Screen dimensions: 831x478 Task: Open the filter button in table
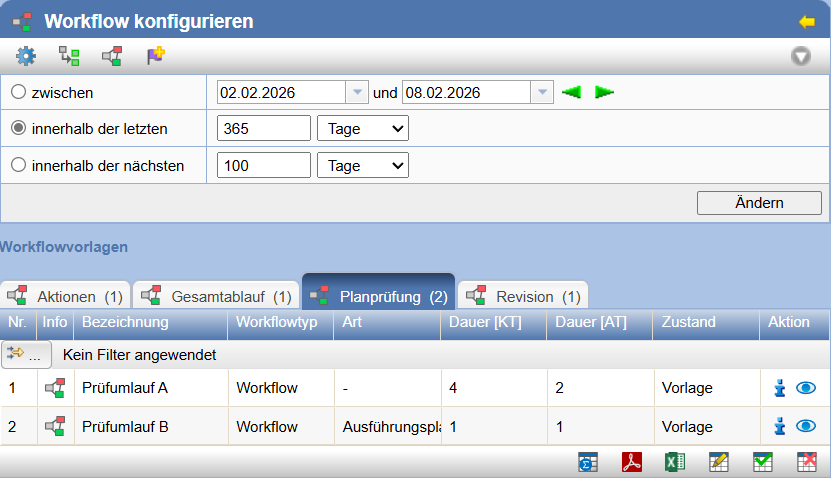(x=27, y=354)
